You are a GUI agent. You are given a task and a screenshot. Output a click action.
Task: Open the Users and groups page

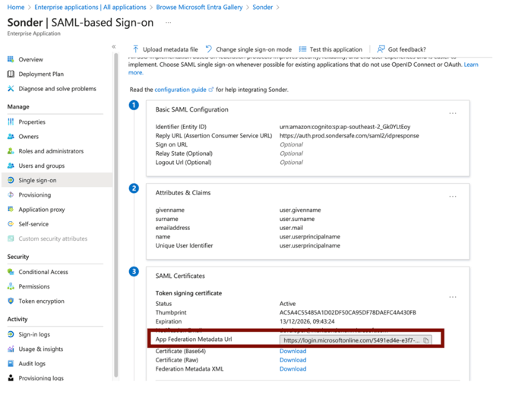(41, 166)
